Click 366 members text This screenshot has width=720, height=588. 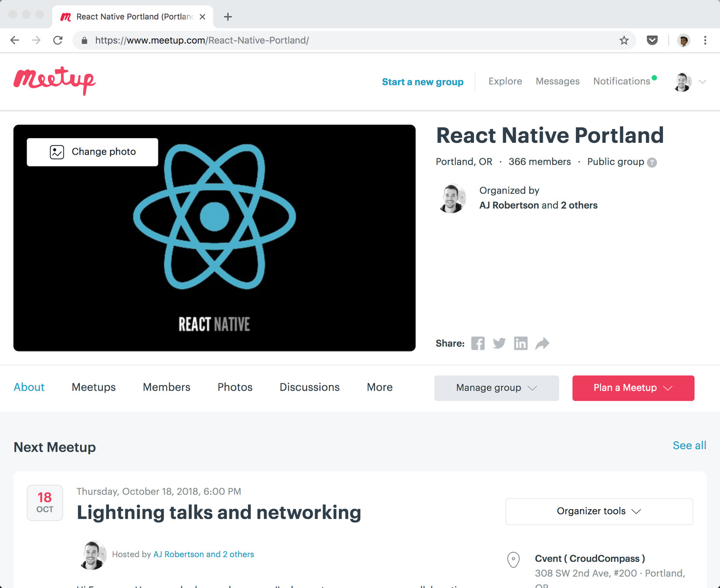(540, 162)
